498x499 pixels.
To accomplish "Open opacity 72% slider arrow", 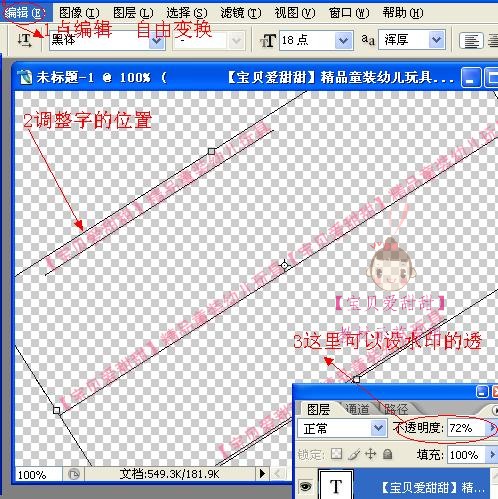I will (492, 428).
